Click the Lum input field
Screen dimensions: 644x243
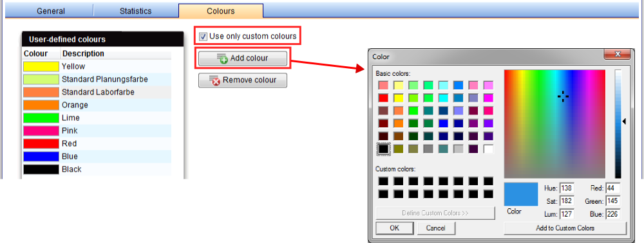pyautogui.click(x=567, y=214)
